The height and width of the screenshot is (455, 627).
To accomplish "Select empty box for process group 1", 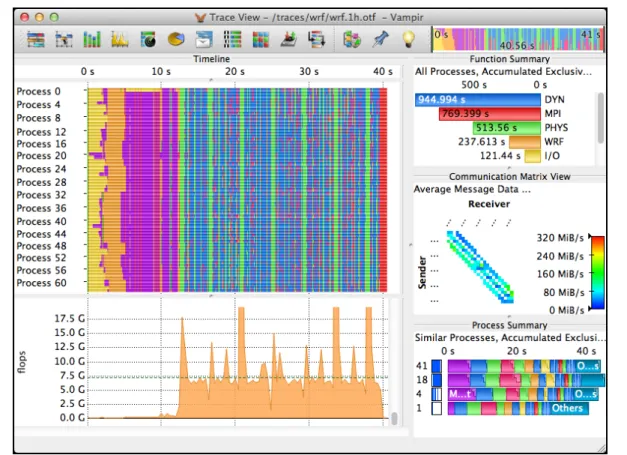I will tap(437, 408).
